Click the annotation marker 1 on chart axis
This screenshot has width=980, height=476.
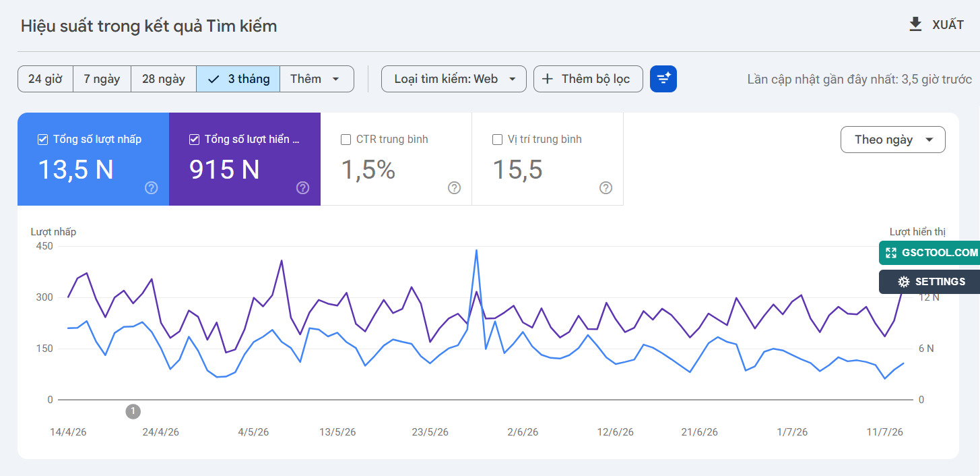[x=133, y=411]
